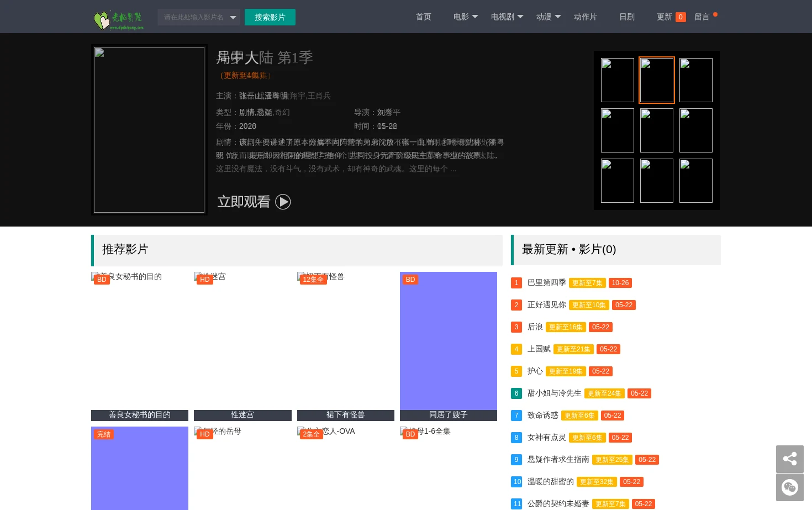Open the 留言 navigation item
The image size is (812, 510).
[702, 17]
